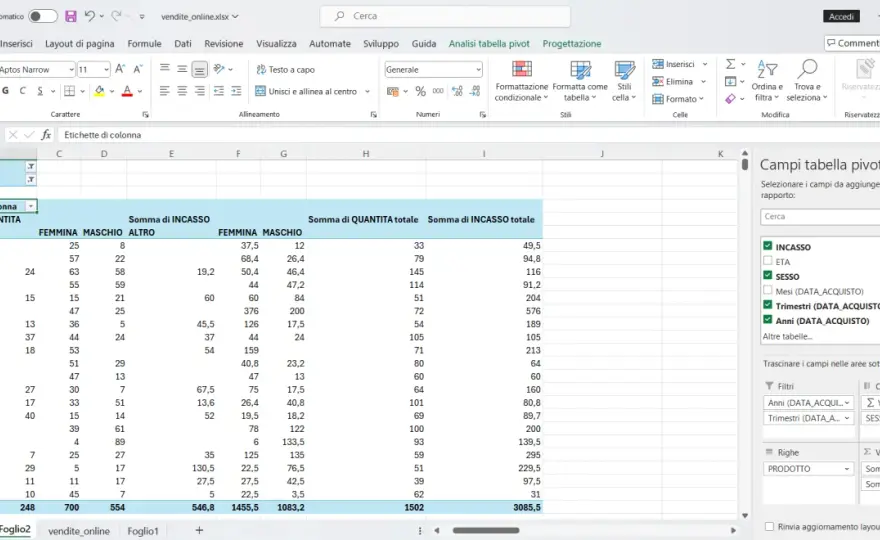
Task: Click the increase decimal places icon
Action: click(x=457, y=91)
